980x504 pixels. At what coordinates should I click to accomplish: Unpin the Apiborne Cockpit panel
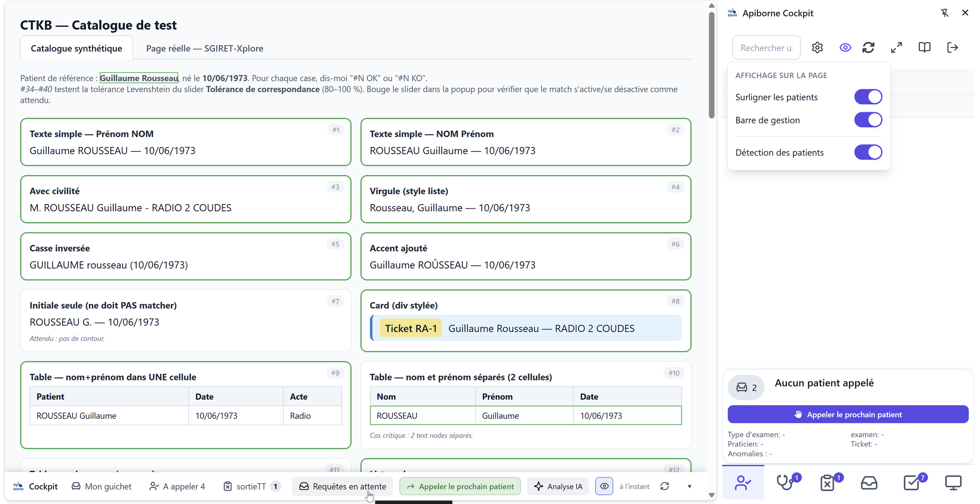945,13
